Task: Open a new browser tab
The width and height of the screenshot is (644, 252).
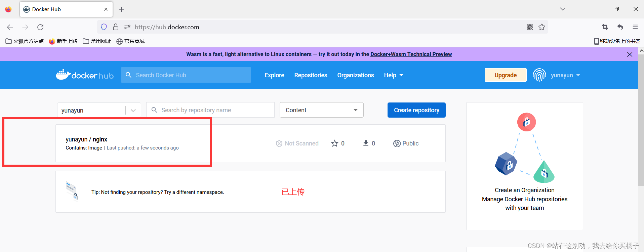Action: [x=122, y=9]
